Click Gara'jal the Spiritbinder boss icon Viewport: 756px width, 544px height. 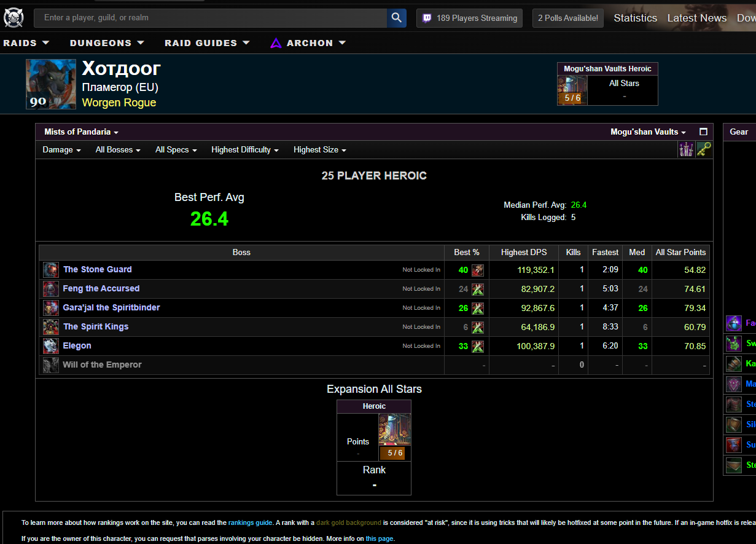tap(51, 308)
